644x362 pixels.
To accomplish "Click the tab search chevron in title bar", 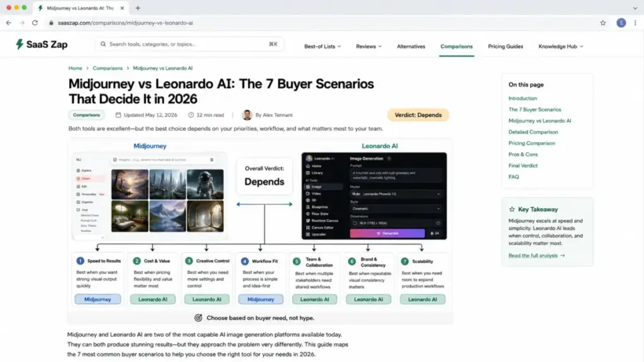I will (x=635, y=8).
